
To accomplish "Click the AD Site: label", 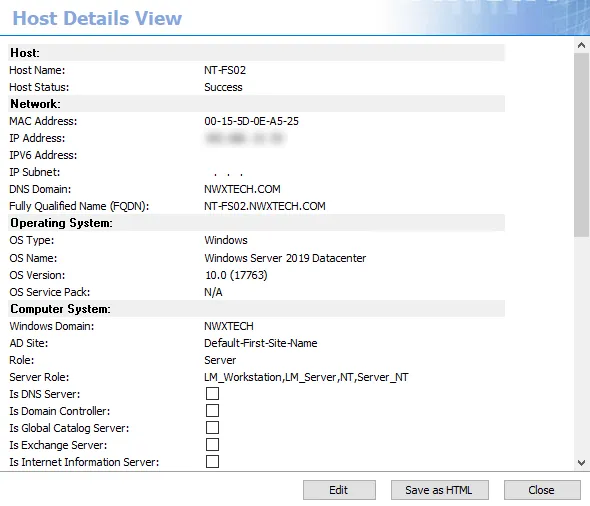I will 29,343.
